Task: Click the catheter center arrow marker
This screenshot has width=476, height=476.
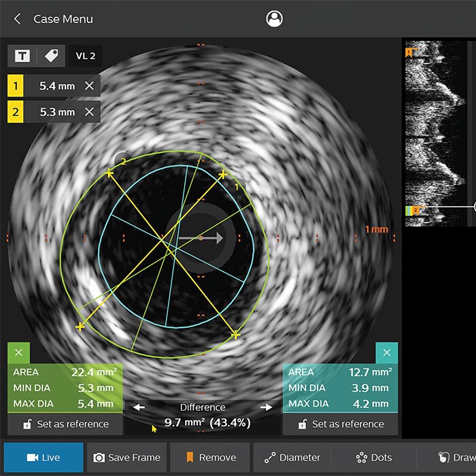Action: pyautogui.click(x=201, y=238)
